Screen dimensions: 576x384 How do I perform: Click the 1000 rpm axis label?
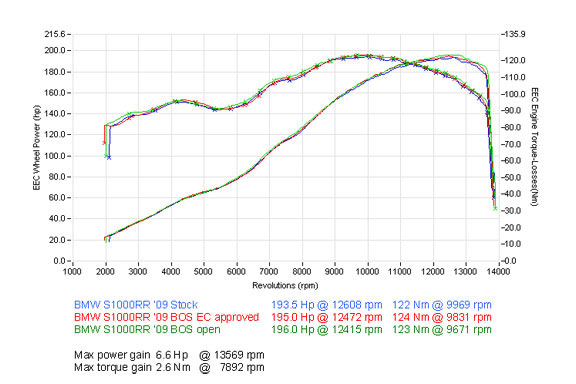[x=72, y=272]
